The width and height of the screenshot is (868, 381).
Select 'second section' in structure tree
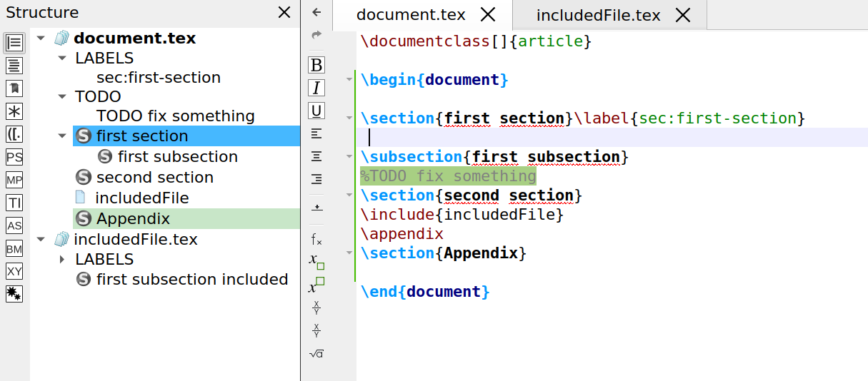pyautogui.click(x=154, y=178)
